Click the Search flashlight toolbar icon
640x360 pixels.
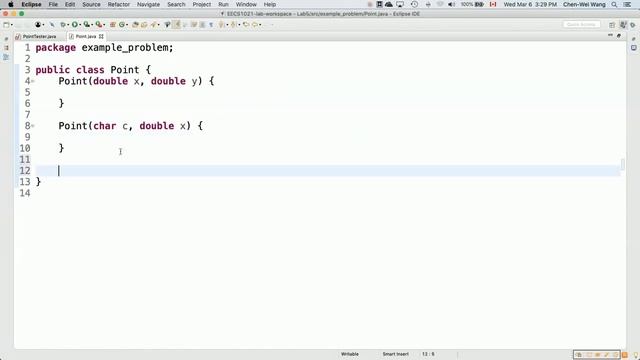tap(153, 24)
